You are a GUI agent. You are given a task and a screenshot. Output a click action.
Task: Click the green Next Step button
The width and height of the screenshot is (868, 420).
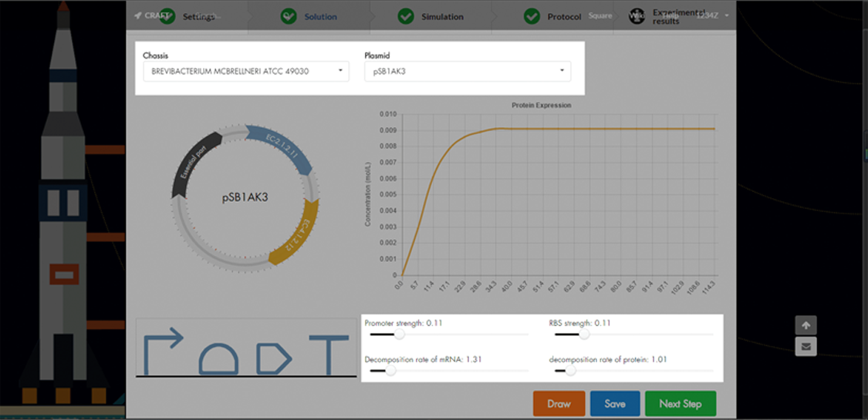tap(680, 404)
